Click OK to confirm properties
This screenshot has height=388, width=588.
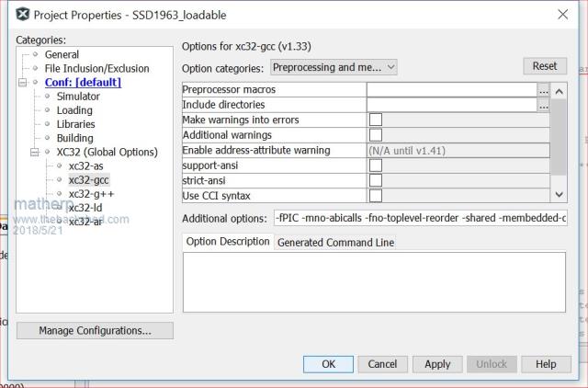(328, 364)
